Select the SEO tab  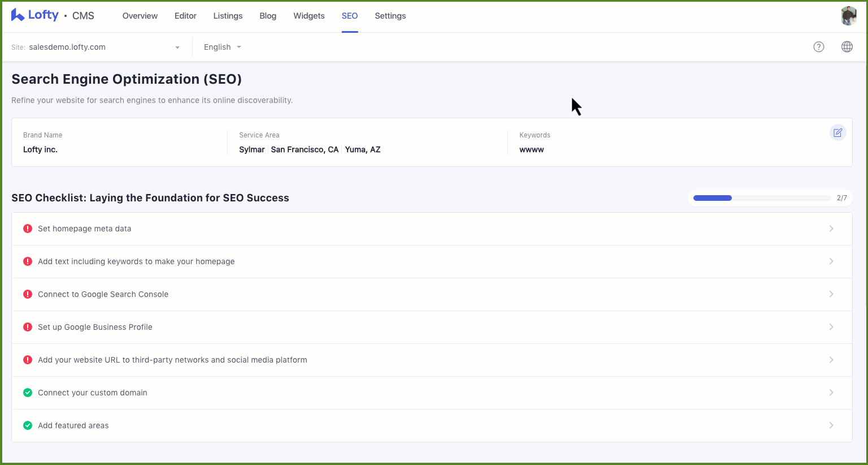pos(350,16)
